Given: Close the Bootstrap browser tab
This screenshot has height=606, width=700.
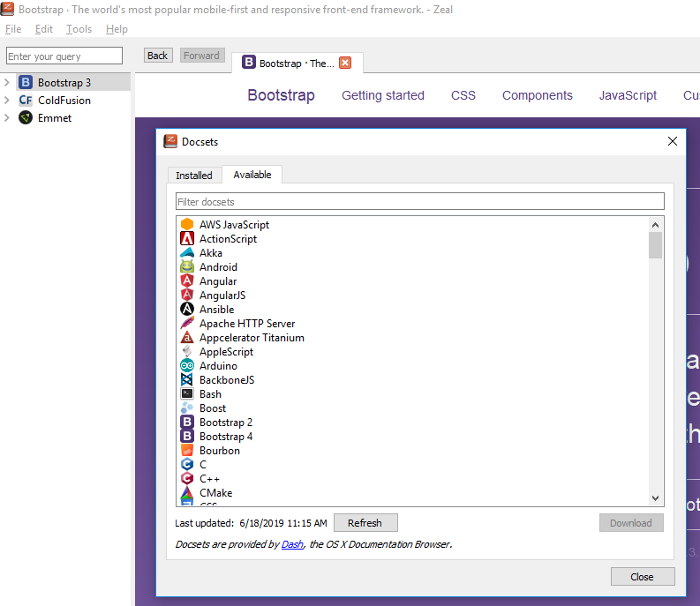Looking at the screenshot, I should click(345, 63).
